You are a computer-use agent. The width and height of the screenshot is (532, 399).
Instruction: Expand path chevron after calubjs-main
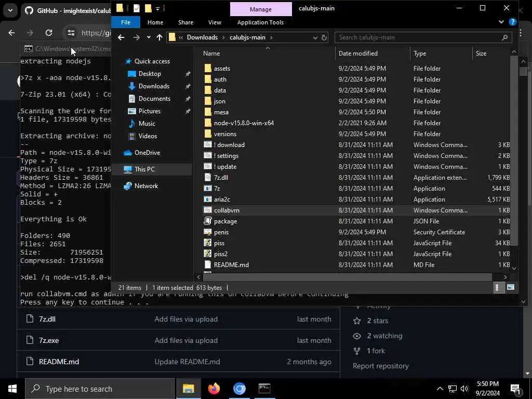(271, 37)
